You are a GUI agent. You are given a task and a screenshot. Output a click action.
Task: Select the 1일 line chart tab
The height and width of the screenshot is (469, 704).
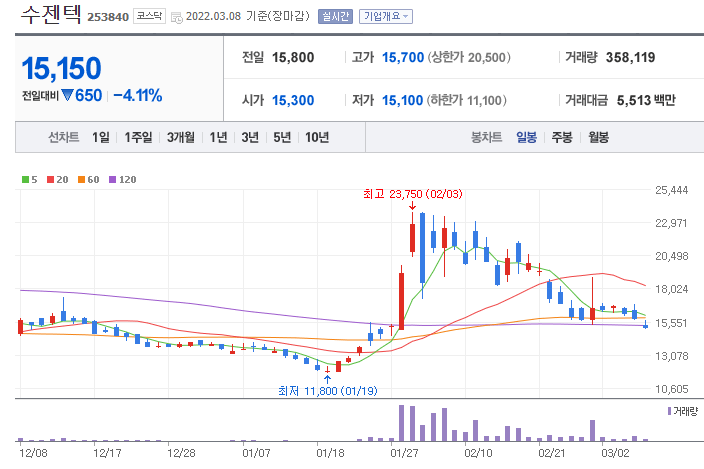[101, 137]
